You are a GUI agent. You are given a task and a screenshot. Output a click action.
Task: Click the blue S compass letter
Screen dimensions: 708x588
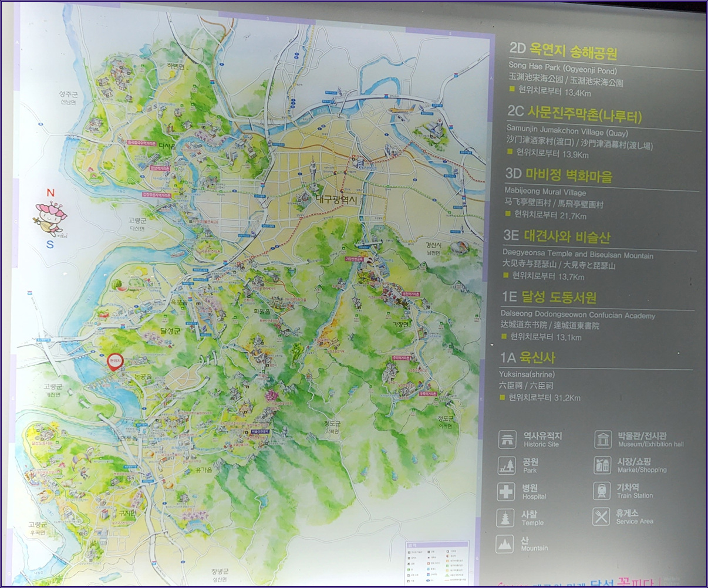click(50, 245)
